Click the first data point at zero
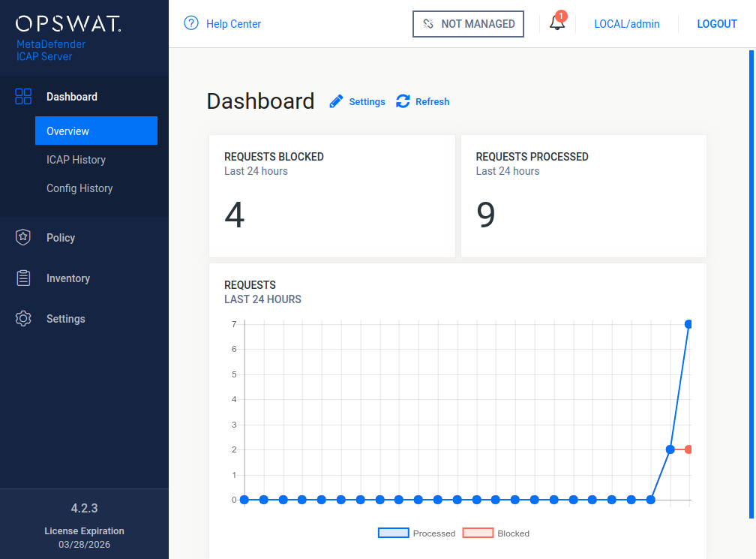 coord(244,500)
